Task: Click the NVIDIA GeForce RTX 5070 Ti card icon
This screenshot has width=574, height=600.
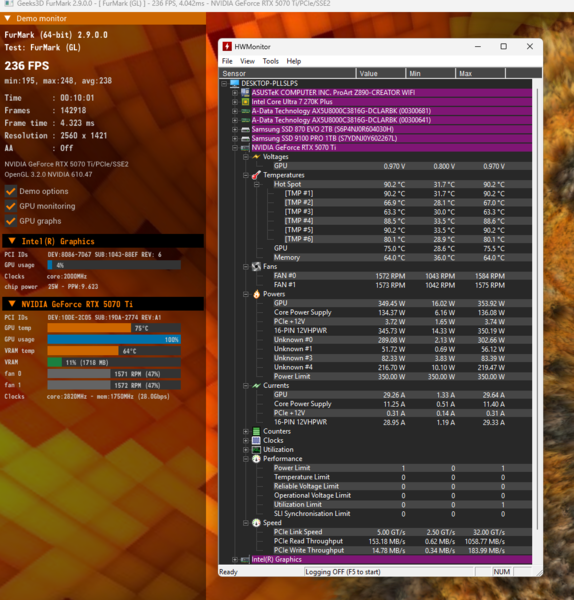Action: click(245, 148)
